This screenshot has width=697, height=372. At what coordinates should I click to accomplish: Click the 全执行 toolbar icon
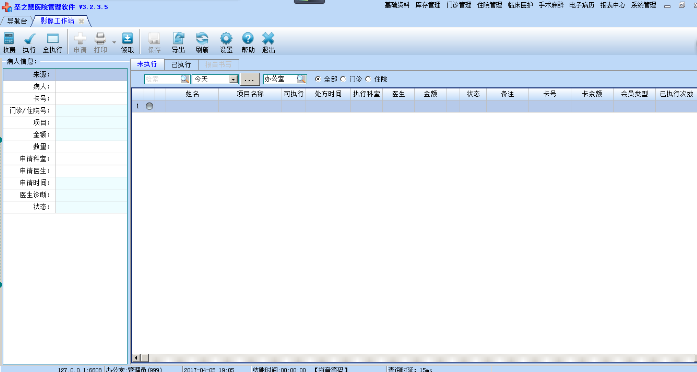click(52, 39)
